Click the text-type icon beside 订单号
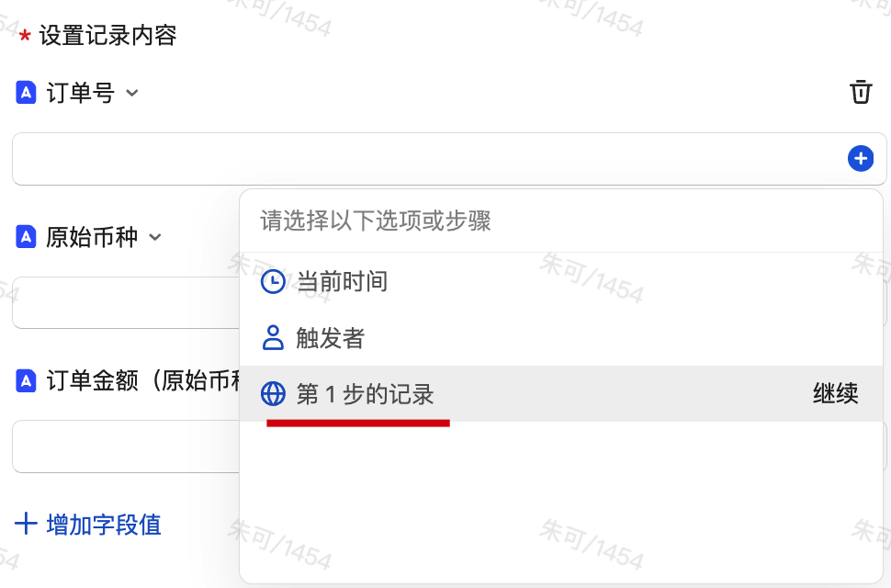 coord(26,93)
